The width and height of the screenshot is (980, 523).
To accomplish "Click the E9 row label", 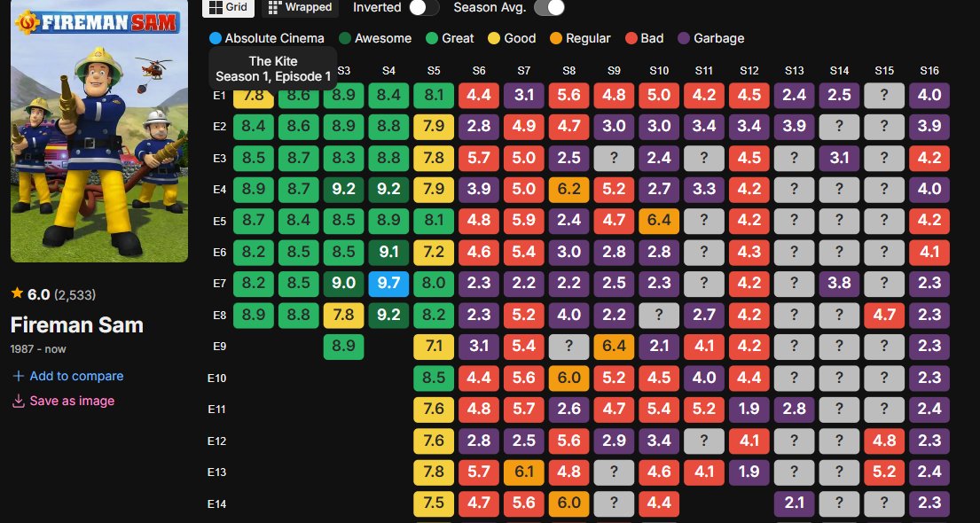I will pos(219,347).
